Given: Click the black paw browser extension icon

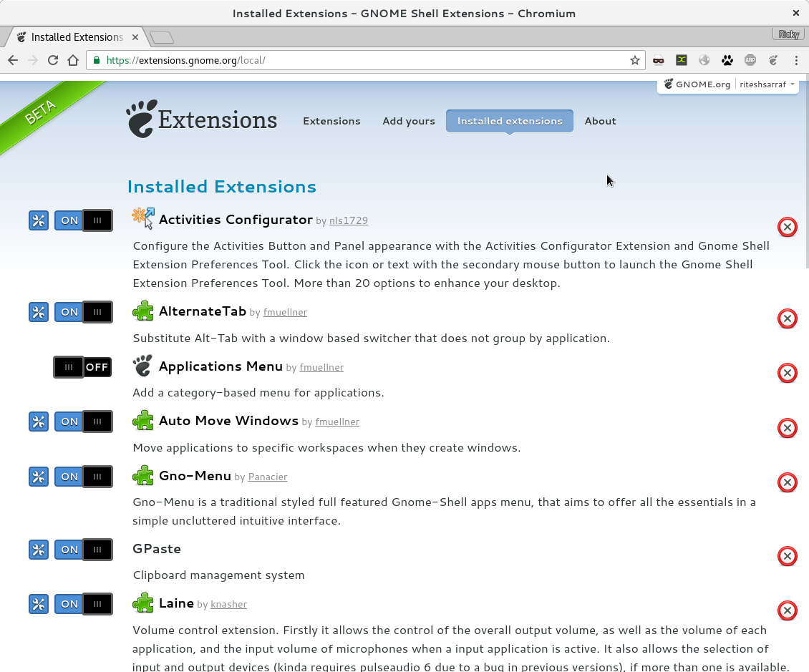Looking at the screenshot, I should pyautogui.click(x=727, y=60).
